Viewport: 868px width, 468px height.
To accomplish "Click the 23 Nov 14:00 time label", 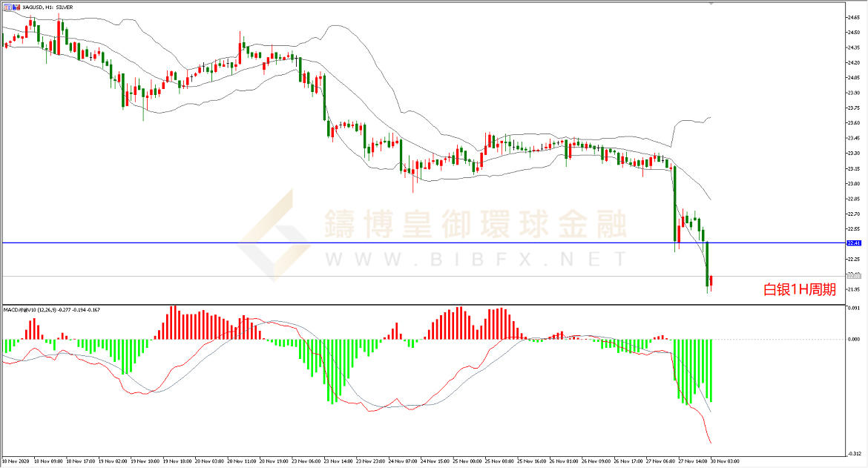I will [339, 461].
